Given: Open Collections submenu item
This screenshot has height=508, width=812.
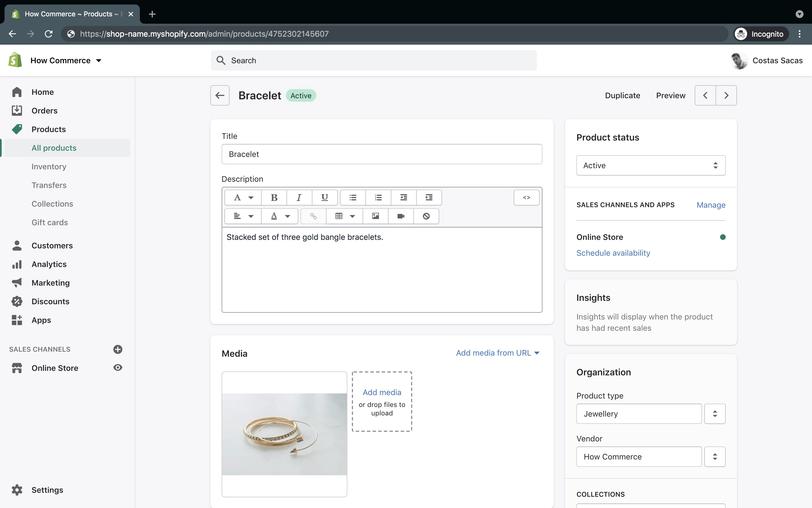Looking at the screenshot, I should coord(52,204).
